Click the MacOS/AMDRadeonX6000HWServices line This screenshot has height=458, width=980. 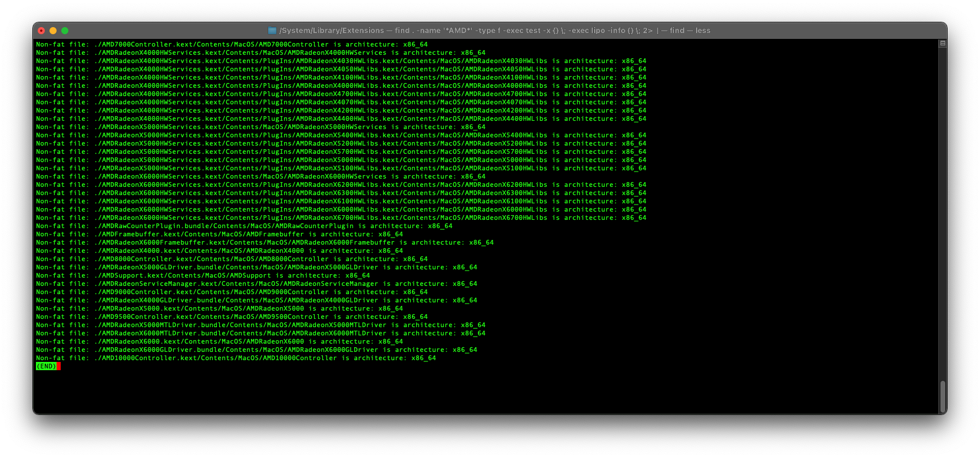pyautogui.click(x=260, y=176)
